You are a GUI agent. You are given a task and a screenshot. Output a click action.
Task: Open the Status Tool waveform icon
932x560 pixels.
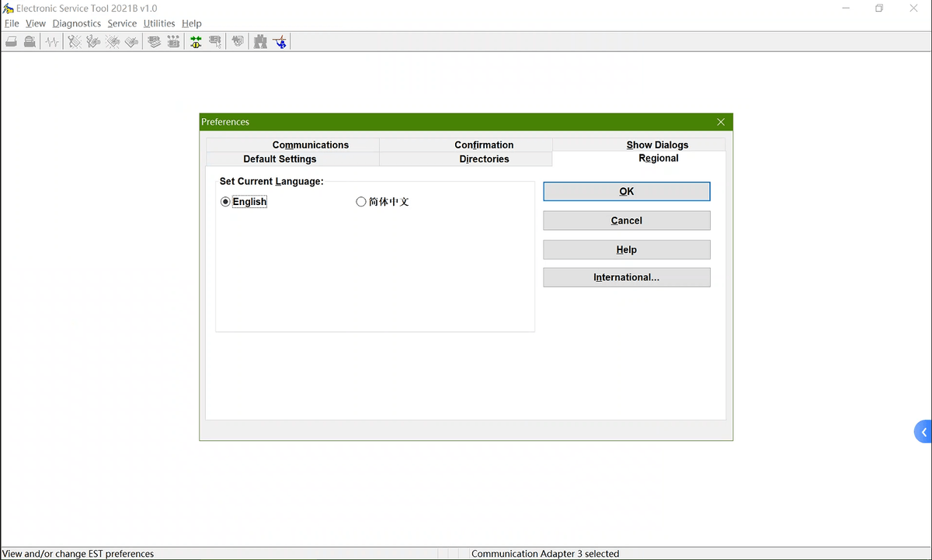(x=52, y=42)
